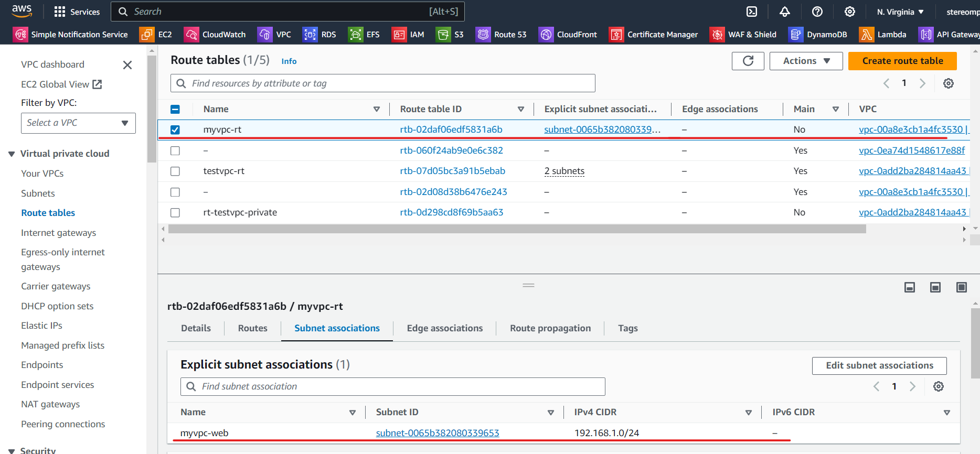Open the DynamoDB service shortcut

click(x=818, y=35)
